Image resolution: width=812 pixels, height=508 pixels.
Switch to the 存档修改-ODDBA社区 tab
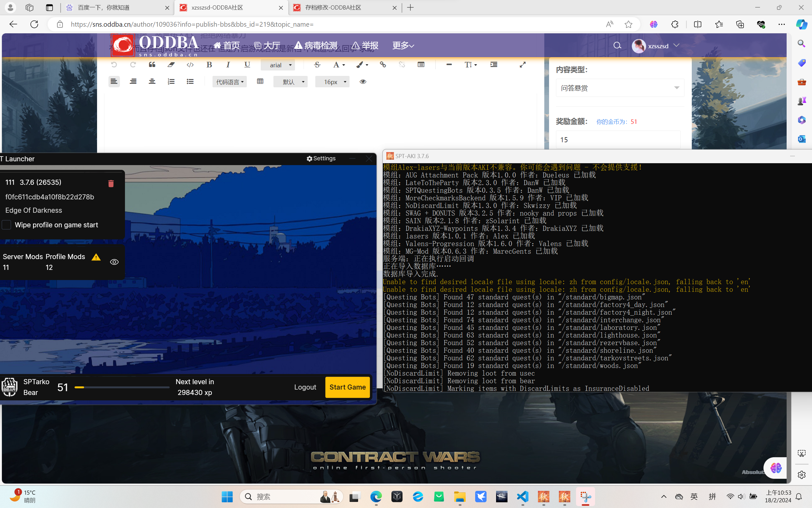click(x=345, y=7)
